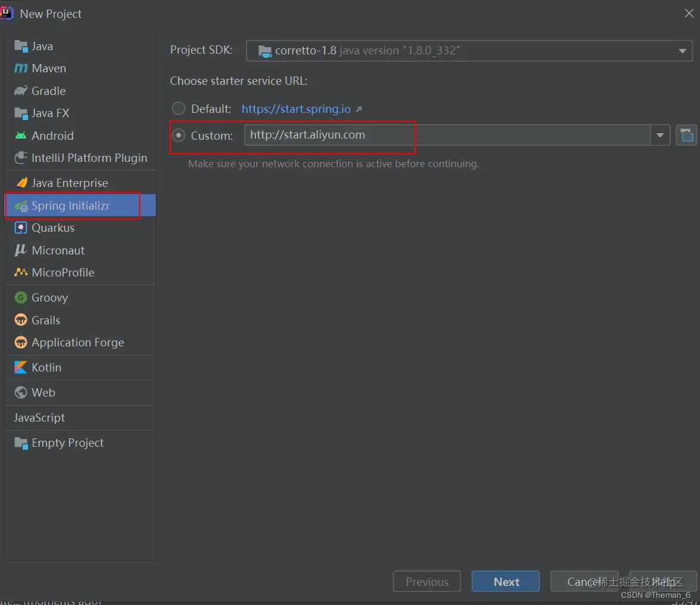Click the Web globe icon
Image resolution: width=700 pixels, height=605 pixels.
pyautogui.click(x=21, y=392)
